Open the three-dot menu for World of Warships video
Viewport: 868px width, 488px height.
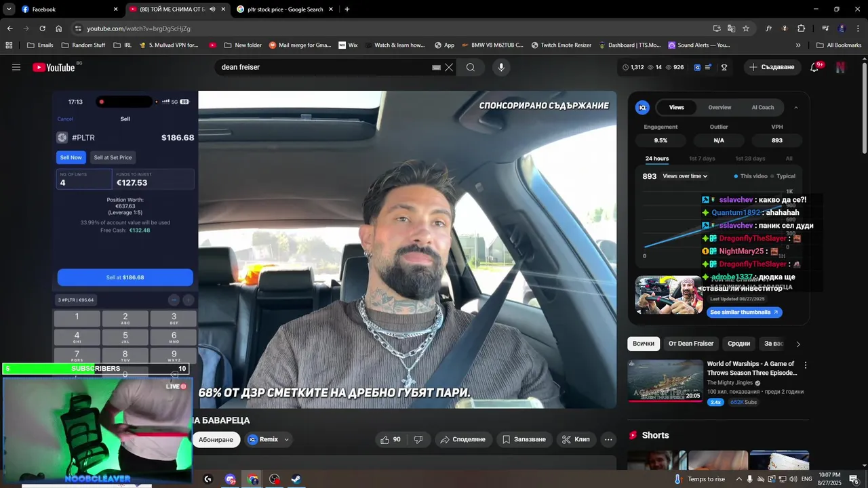806,365
